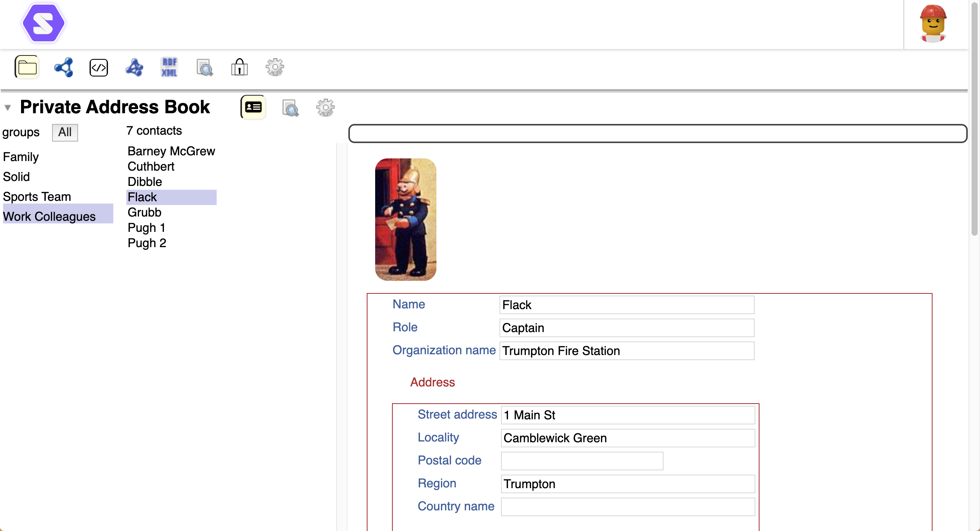Screen dimensions: 980x531
Task: Open the address book settings gear
Action: [325, 108]
